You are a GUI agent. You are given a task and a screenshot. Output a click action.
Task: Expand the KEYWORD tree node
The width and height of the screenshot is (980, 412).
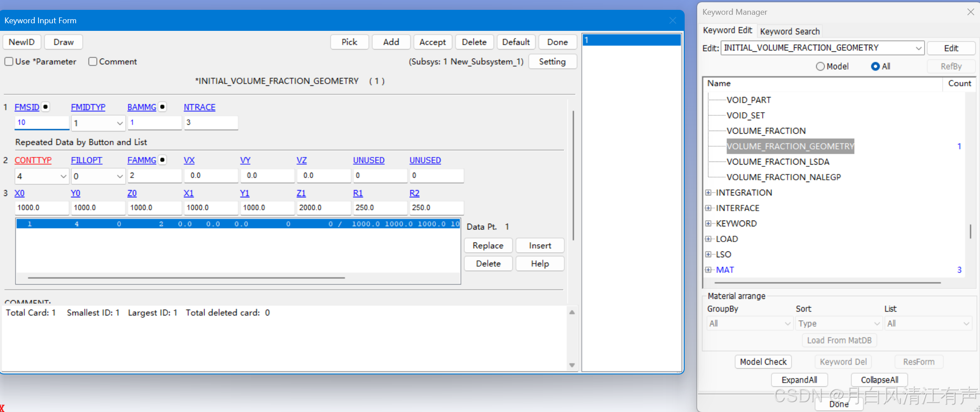tap(708, 224)
